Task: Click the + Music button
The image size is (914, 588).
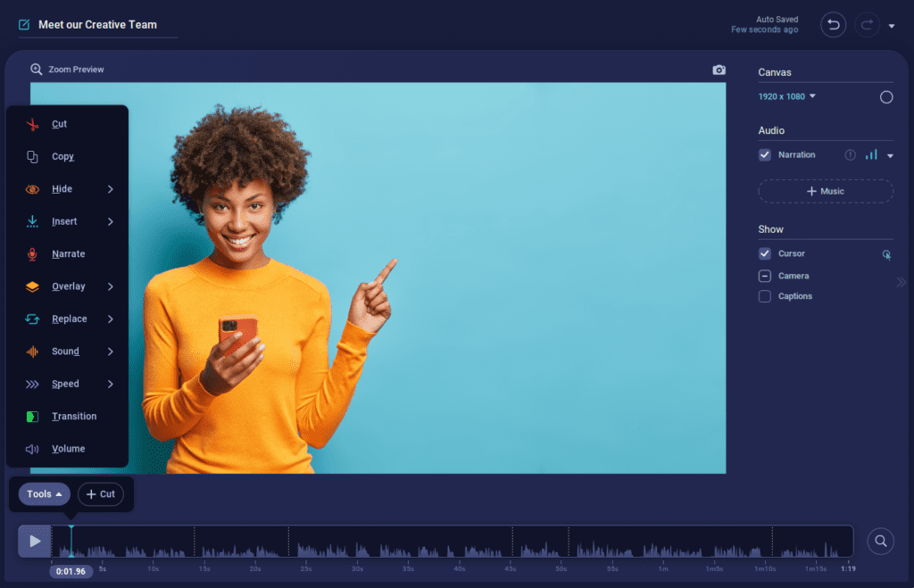Action: [x=825, y=191]
